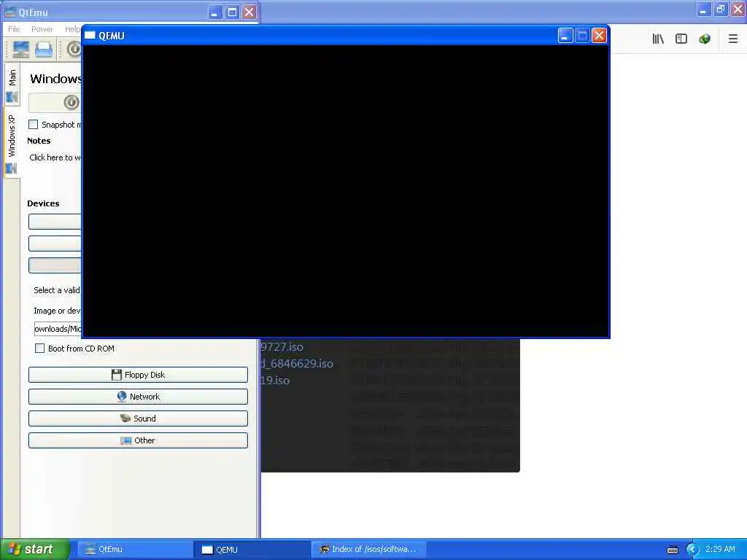Expand the Sound section button
This screenshot has width=747, height=560.
[x=138, y=419]
